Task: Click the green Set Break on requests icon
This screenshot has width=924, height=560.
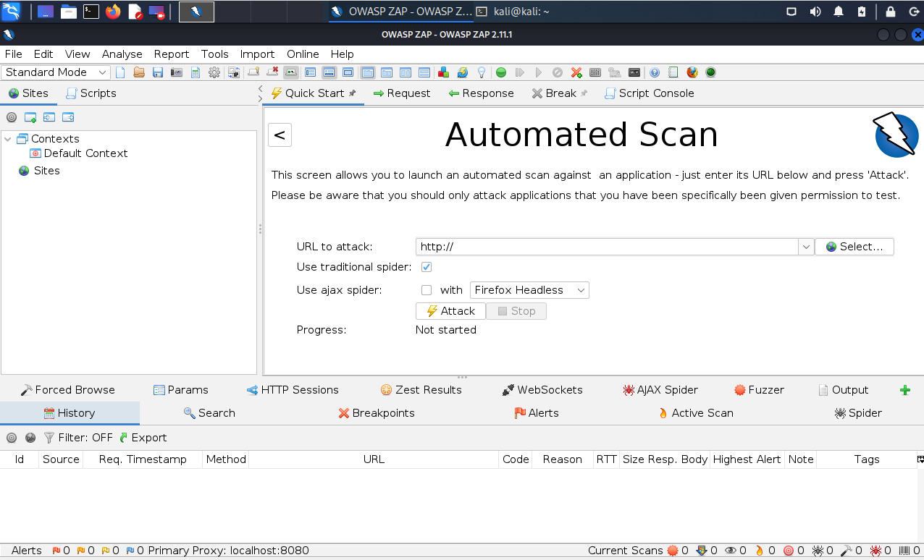Action: [500, 72]
